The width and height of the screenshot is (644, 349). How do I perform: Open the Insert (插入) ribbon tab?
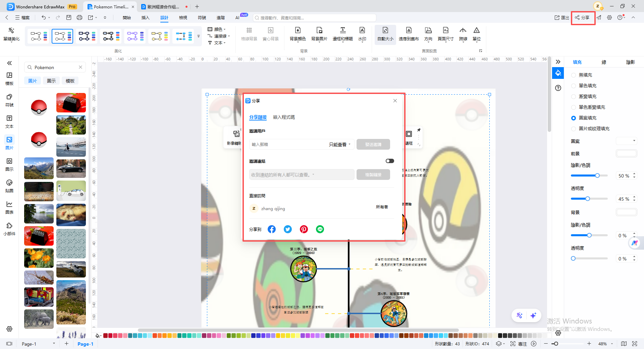[145, 17]
